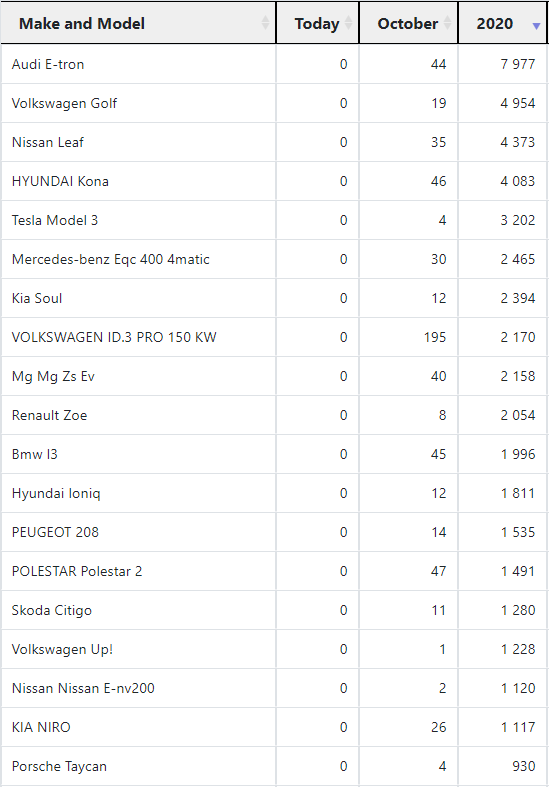Select the Audi E-tron row

274,64
